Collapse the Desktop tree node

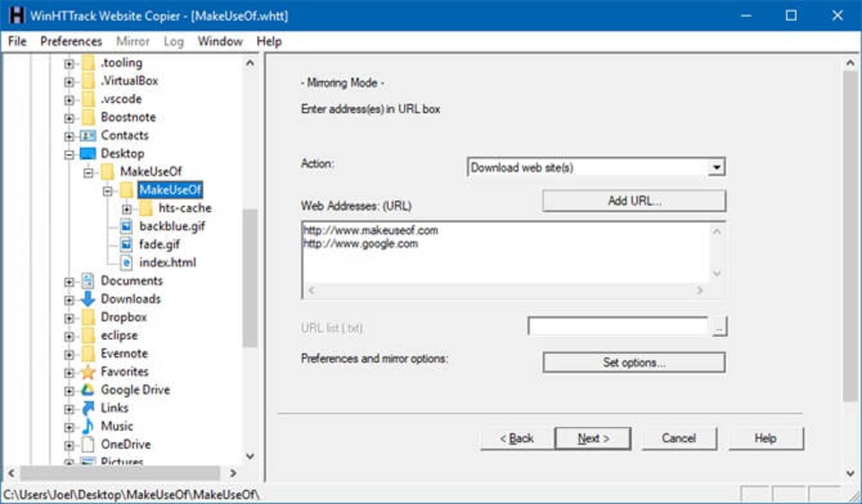pos(69,154)
